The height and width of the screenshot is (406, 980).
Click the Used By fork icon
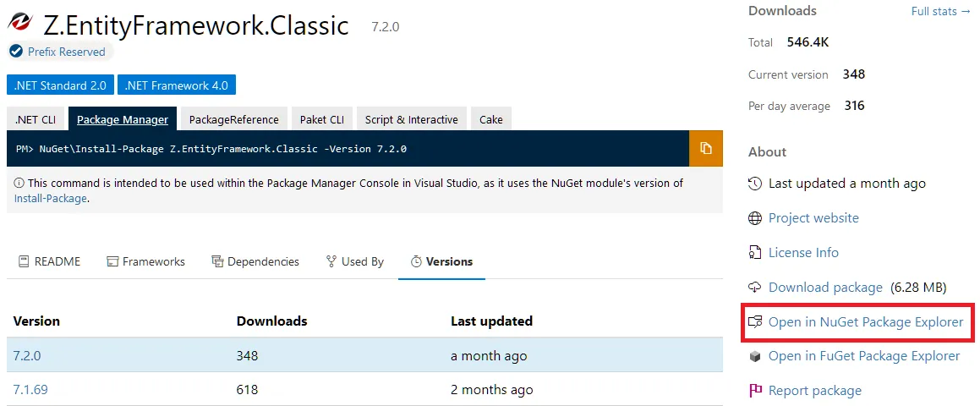pos(331,261)
